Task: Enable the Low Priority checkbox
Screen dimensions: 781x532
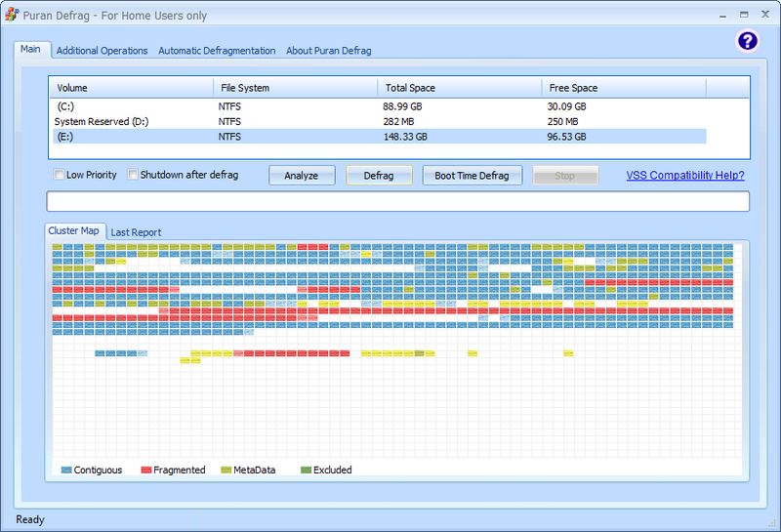Action: tap(59, 175)
